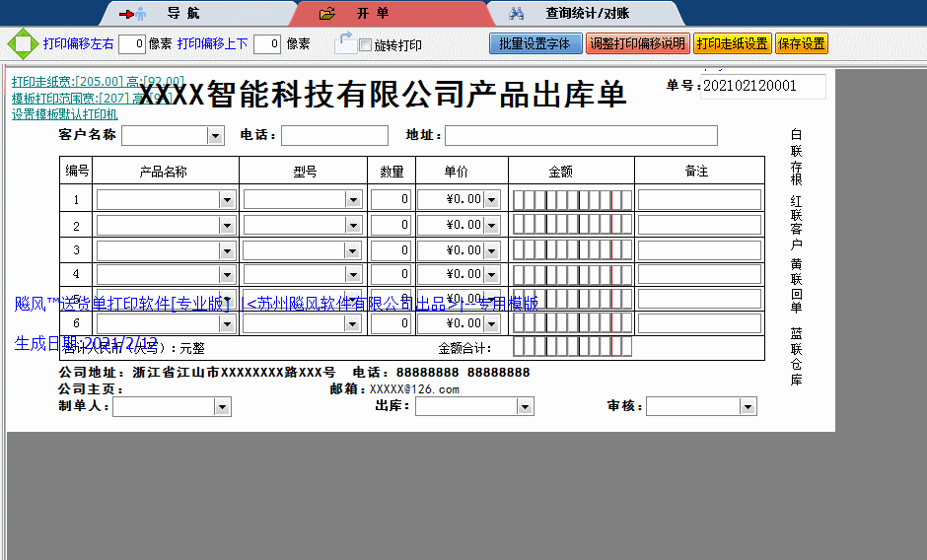Expand row 3 产品名称 dropdown
Screen dimensions: 927x560
click(227, 251)
